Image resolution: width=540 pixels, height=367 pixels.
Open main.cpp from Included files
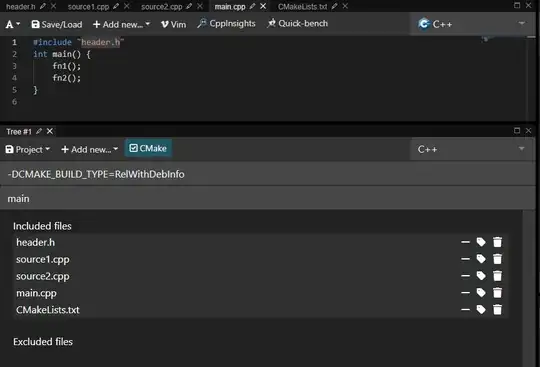tap(36, 293)
